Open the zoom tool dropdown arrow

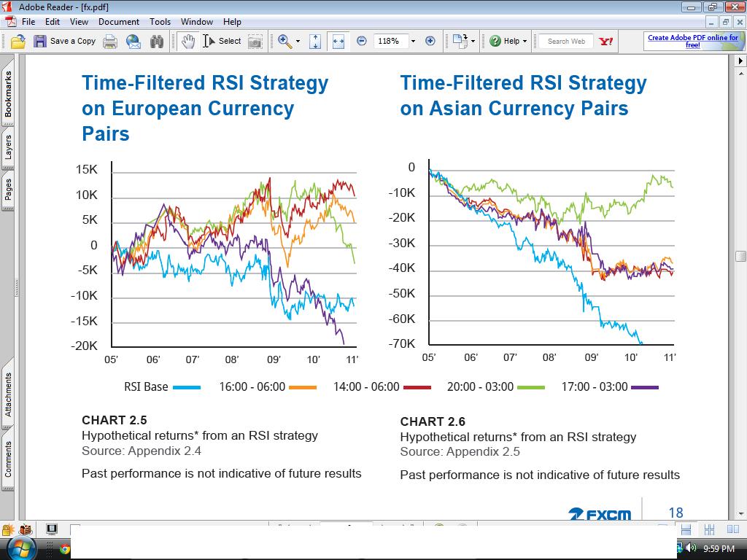coord(298,42)
